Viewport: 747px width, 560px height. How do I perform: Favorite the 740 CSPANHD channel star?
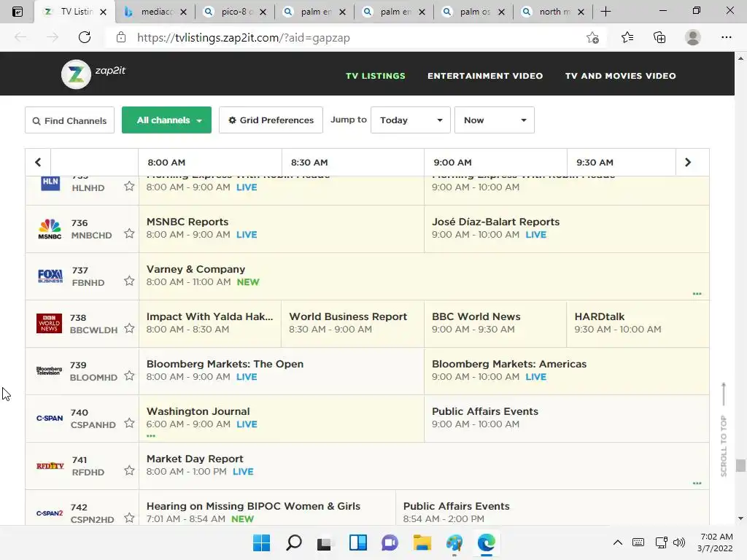129,423
